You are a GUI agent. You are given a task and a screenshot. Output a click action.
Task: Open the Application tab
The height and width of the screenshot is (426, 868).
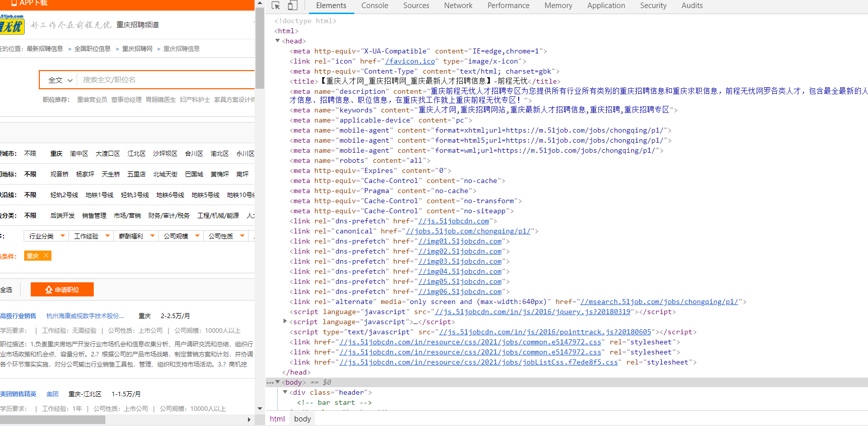coord(606,6)
